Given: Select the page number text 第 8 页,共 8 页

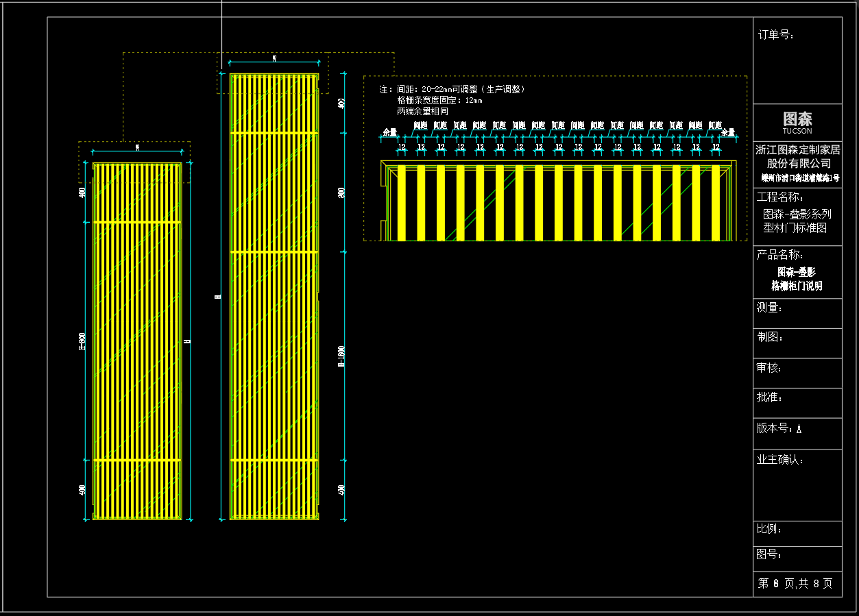Looking at the screenshot, I should click(795, 583).
